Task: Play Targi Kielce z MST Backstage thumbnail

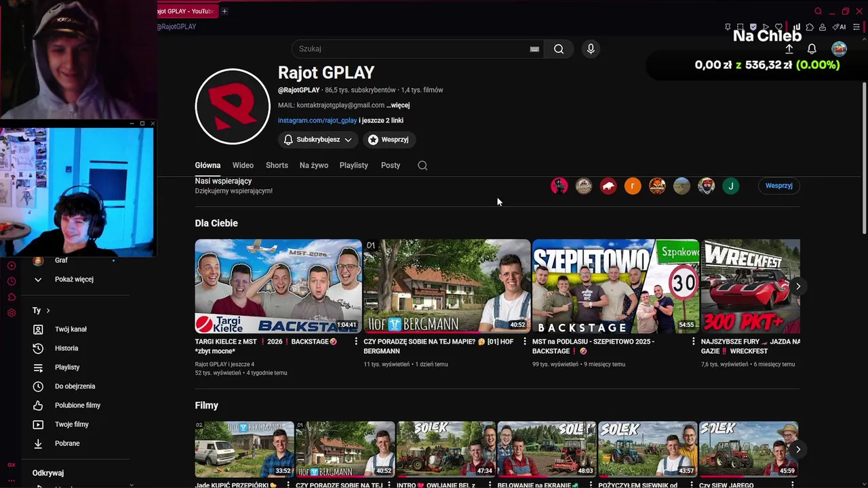Action: [x=278, y=286]
